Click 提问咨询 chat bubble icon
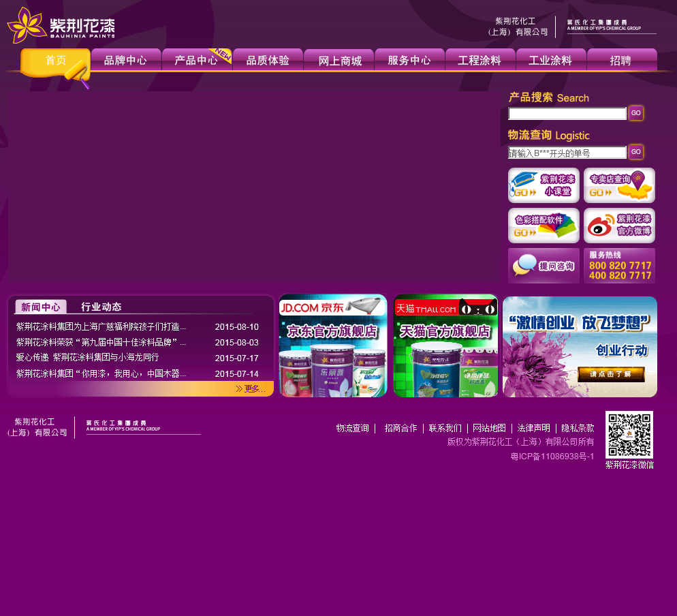 pyautogui.click(x=544, y=266)
